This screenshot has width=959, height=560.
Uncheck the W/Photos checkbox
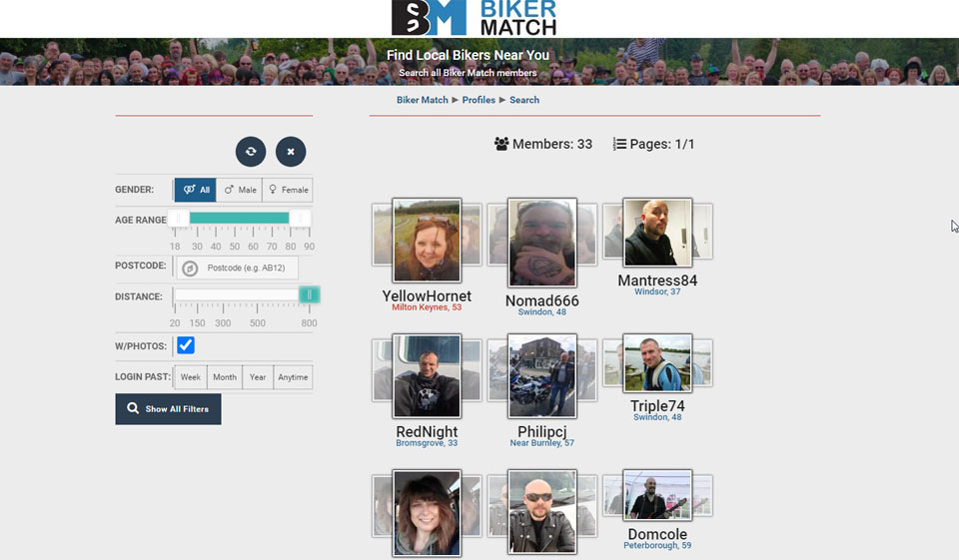click(186, 345)
